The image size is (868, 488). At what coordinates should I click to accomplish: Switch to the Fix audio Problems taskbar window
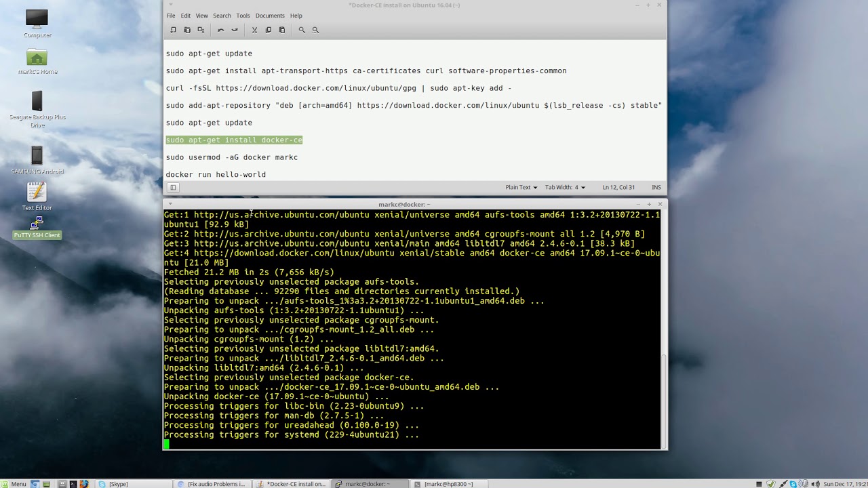tap(212, 484)
